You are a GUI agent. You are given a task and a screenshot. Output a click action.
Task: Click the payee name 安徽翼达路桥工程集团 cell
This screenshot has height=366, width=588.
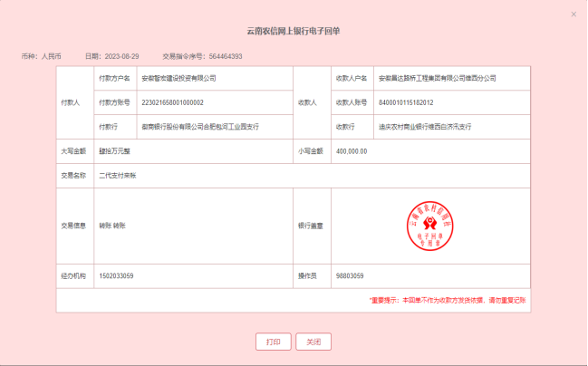tap(437, 79)
